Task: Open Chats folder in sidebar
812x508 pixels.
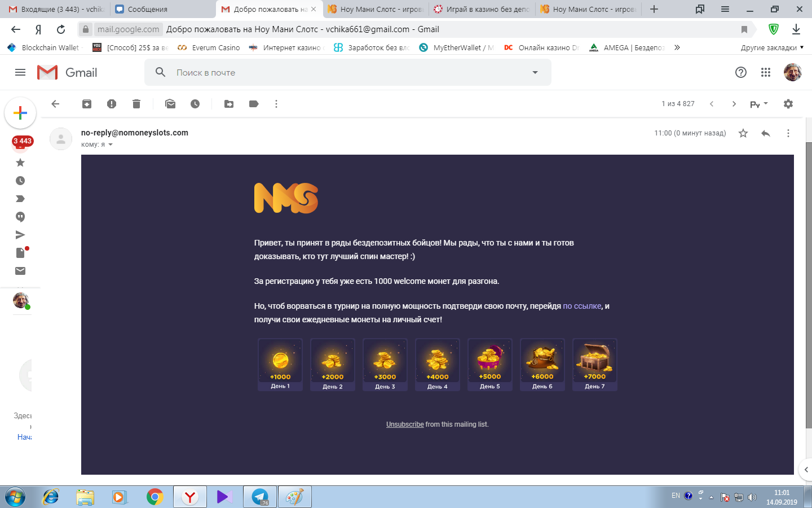Action: pyautogui.click(x=20, y=217)
